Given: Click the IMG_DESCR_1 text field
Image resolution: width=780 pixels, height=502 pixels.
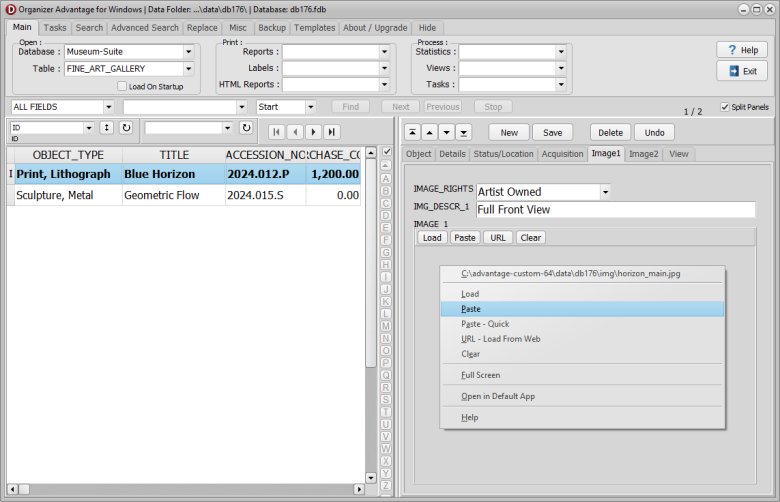Looking at the screenshot, I should coord(614,210).
